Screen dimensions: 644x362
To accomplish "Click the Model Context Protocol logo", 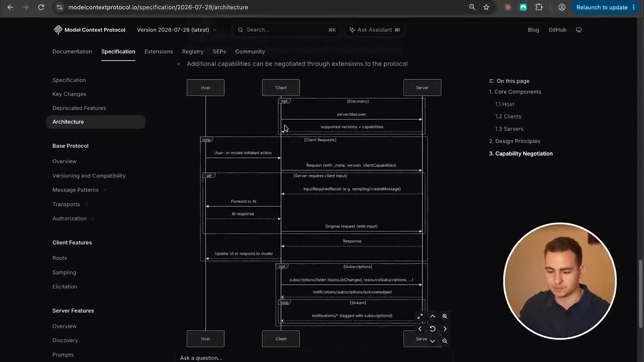I will coord(90,30).
